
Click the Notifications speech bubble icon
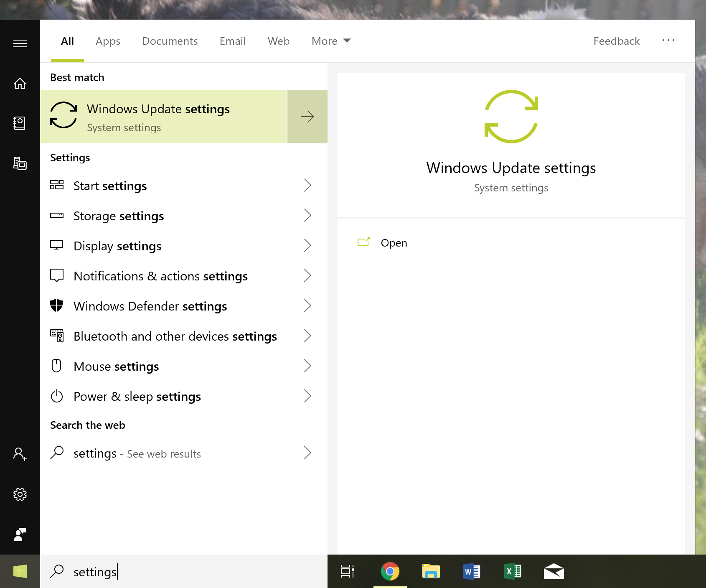point(57,275)
